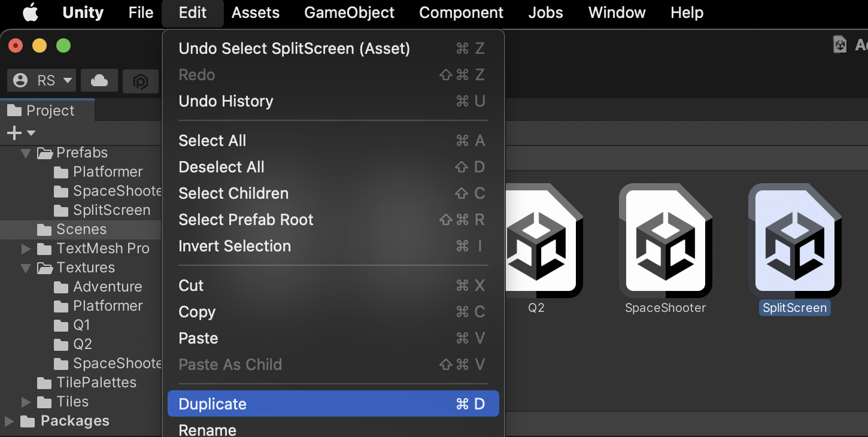Click the Unity Package Manager hexagon icon
The image size is (868, 437).
141,81
